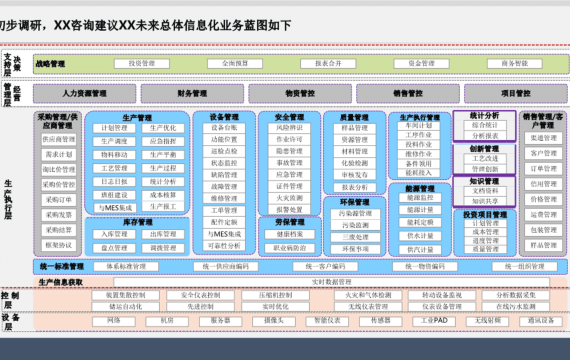Select the 体系标准管理 box
The width and height of the screenshot is (570, 360).
(x=126, y=267)
